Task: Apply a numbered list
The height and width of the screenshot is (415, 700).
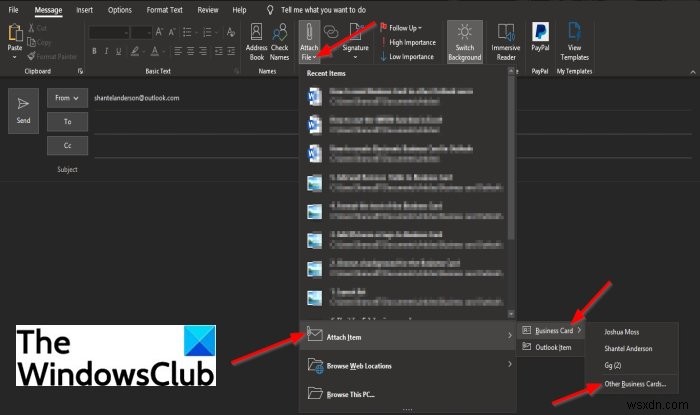Action: (208, 32)
